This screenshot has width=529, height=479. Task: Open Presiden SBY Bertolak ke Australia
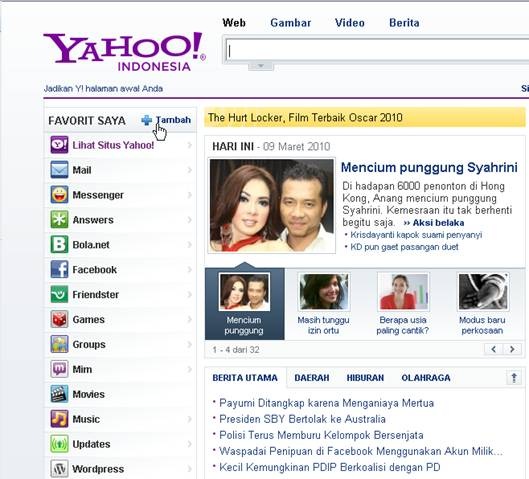(x=302, y=419)
